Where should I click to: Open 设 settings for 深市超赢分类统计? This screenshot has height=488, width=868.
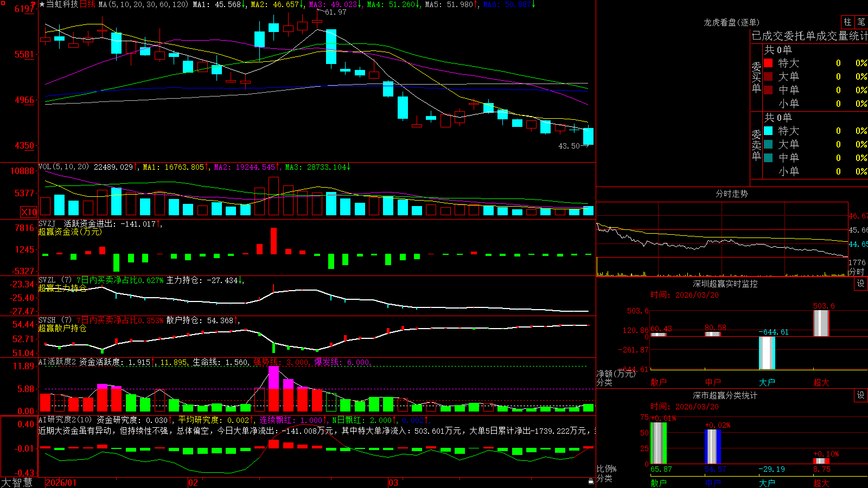[x=860, y=395]
